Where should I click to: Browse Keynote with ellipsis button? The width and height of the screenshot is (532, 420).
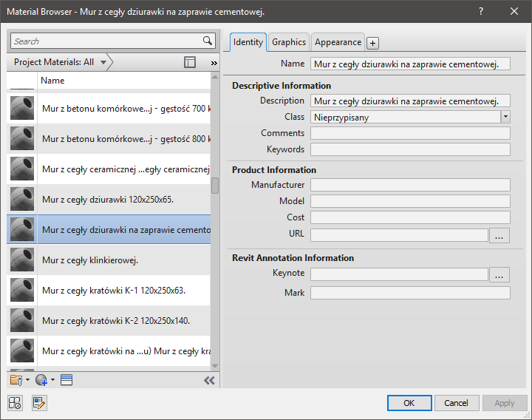[499, 274]
